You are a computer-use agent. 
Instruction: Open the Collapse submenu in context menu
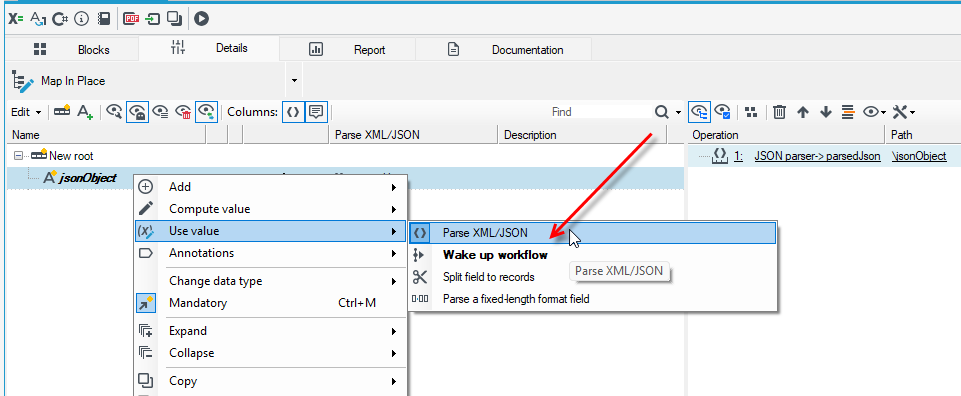pos(270,353)
